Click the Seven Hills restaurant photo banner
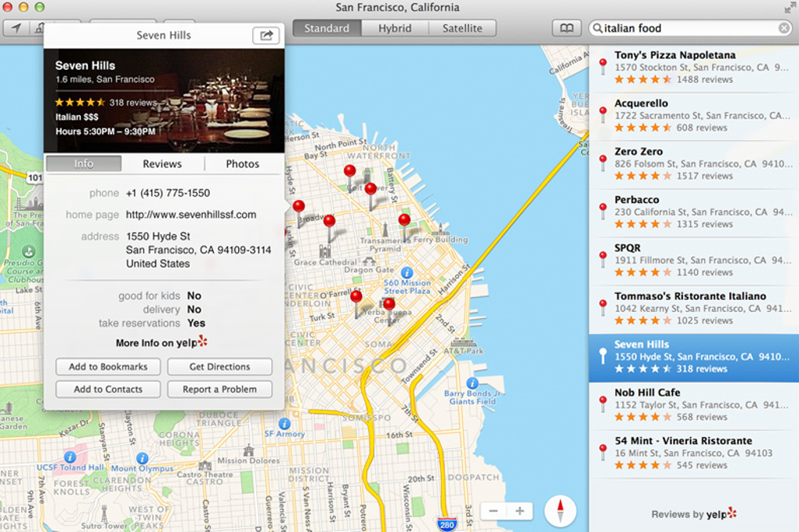The width and height of the screenshot is (799, 532). click(x=164, y=100)
